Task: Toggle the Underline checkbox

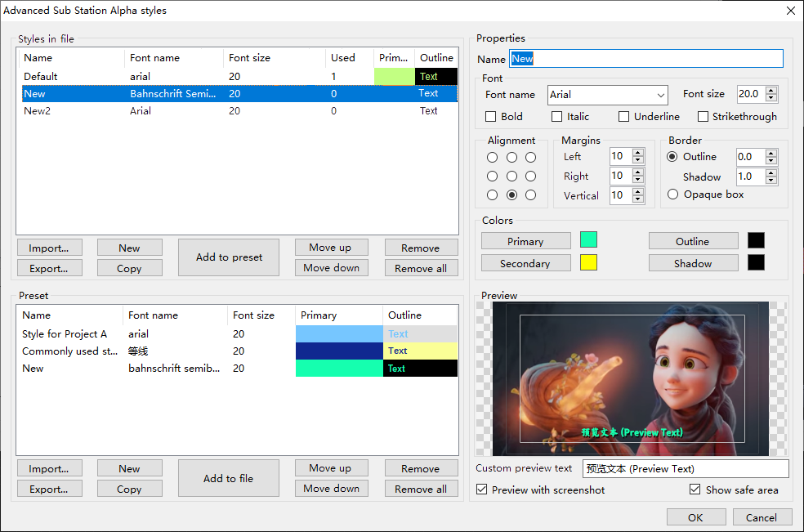Action: [x=623, y=117]
